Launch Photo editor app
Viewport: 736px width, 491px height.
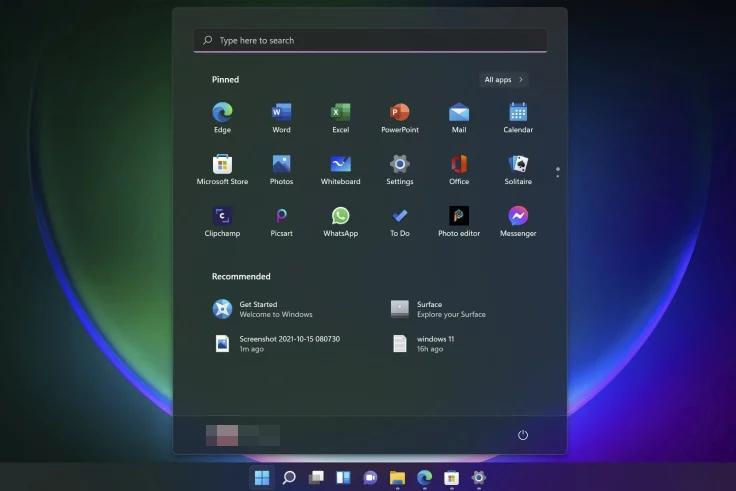(x=459, y=221)
